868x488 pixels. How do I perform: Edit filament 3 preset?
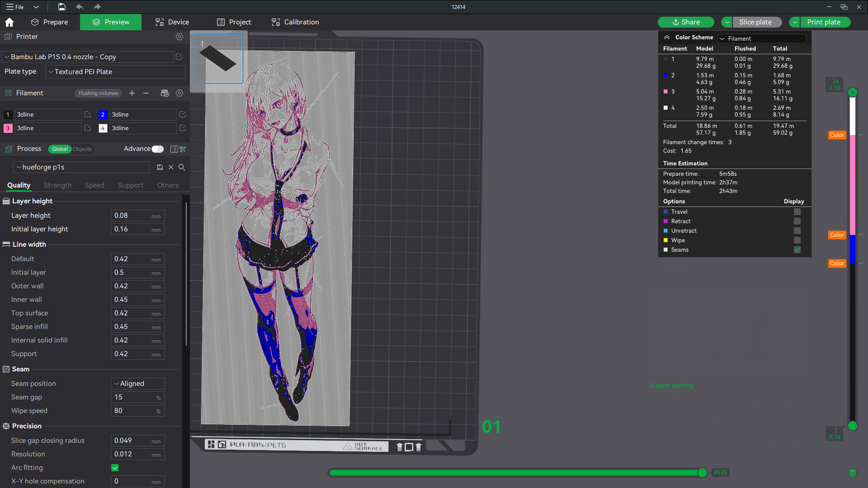88,128
